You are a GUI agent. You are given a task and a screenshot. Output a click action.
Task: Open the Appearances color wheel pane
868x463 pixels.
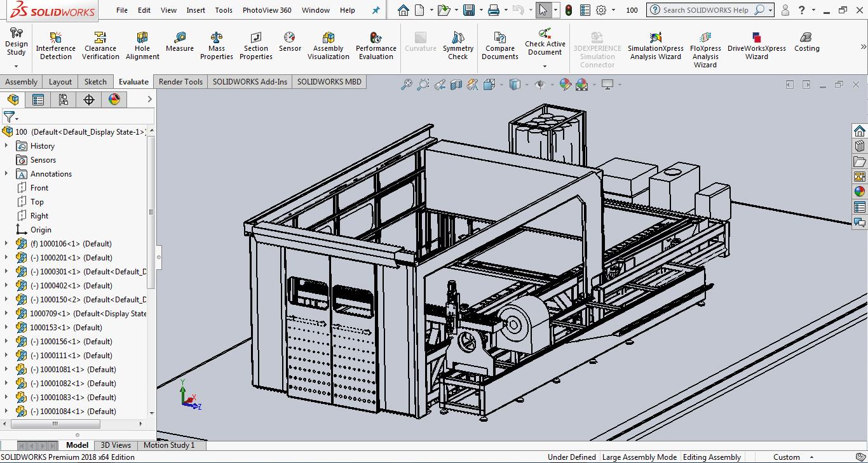859,191
